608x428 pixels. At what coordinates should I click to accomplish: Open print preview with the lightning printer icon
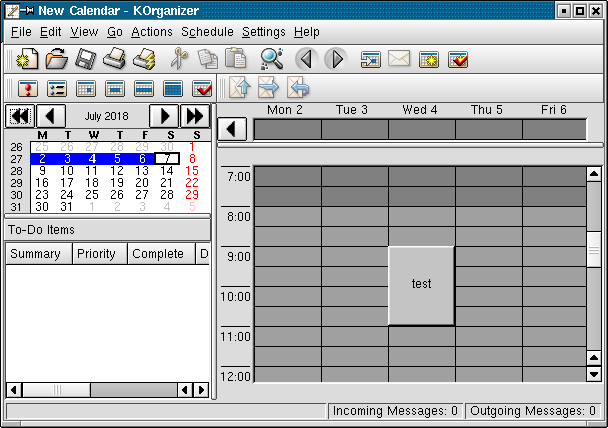coord(144,59)
